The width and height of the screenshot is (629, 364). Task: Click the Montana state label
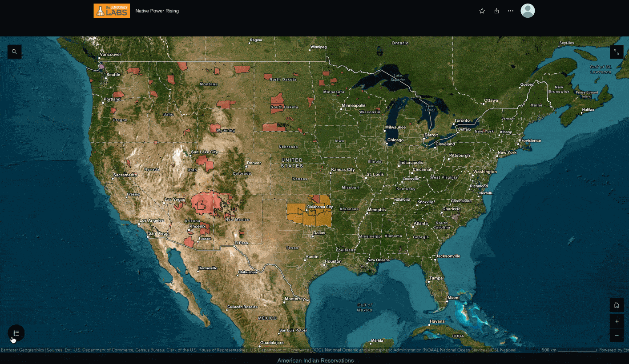[x=209, y=84]
